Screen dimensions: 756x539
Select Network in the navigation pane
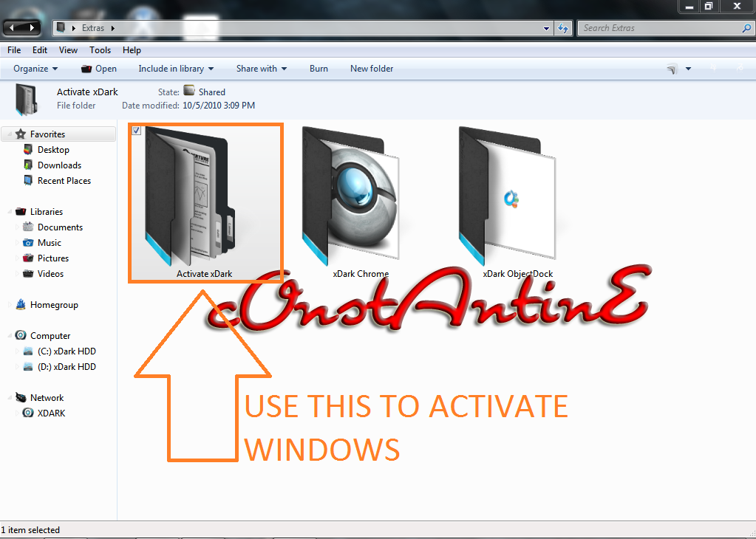tap(47, 398)
